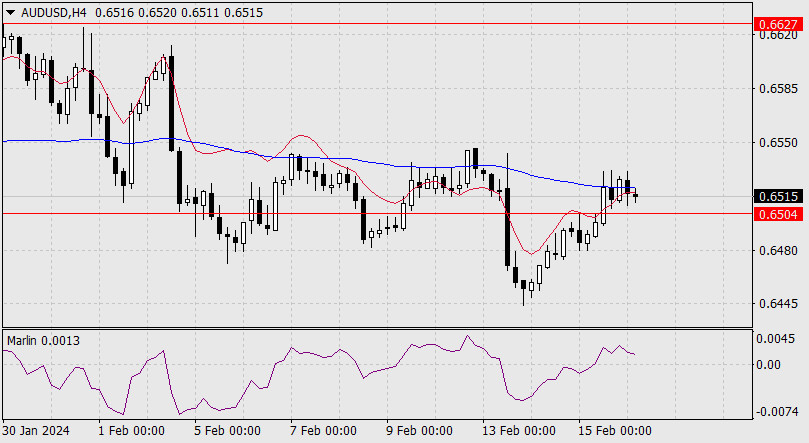
Task: Click the OHLC values 0.6516 0.6520 0.6511 0.6515
Action: tap(179, 13)
